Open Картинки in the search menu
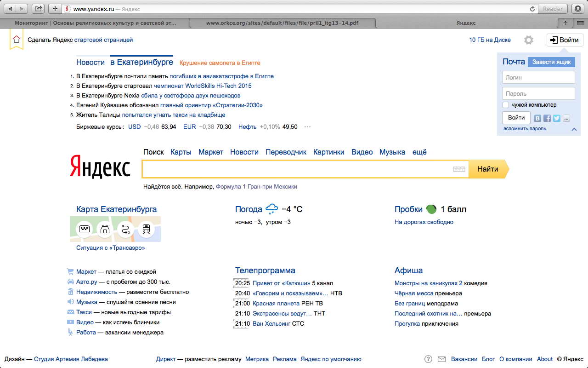This screenshot has height=368, width=588. tap(329, 152)
